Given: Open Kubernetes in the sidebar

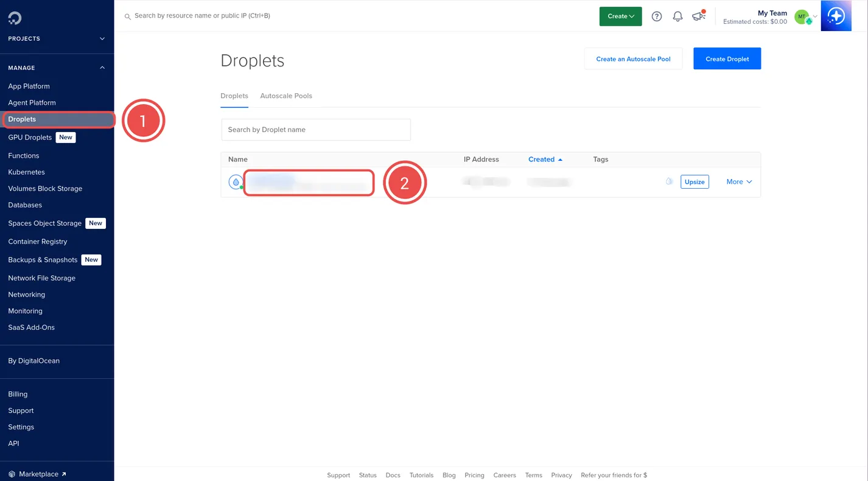Looking at the screenshot, I should 26,172.
